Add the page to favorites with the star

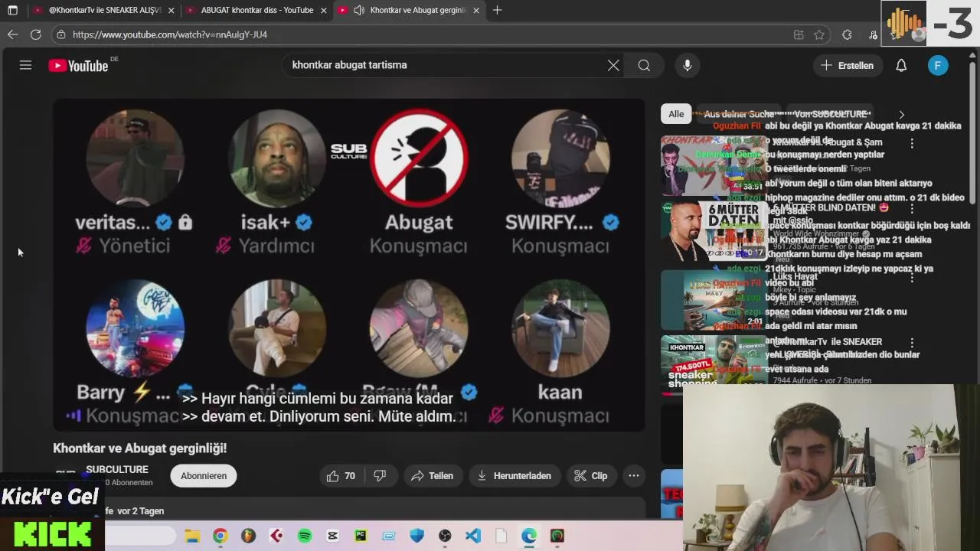[x=819, y=34]
